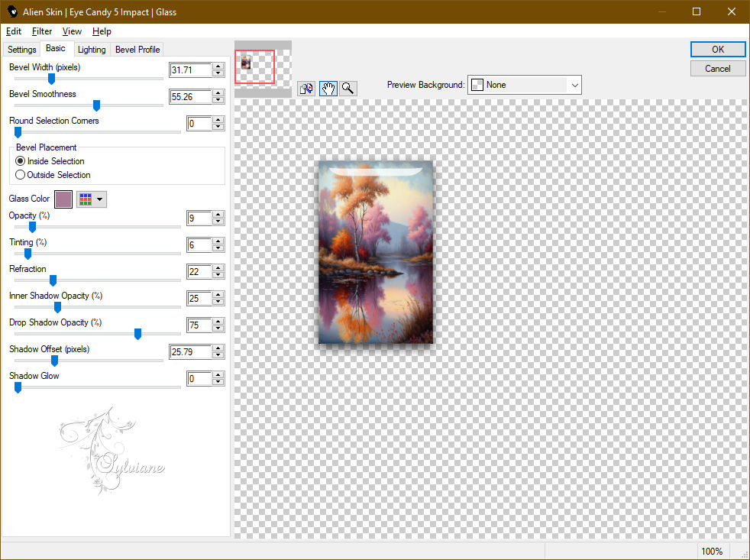This screenshot has height=560, width=750.
Task: Open the Preview Background dropdown
Action: click(x=524, y=86)
